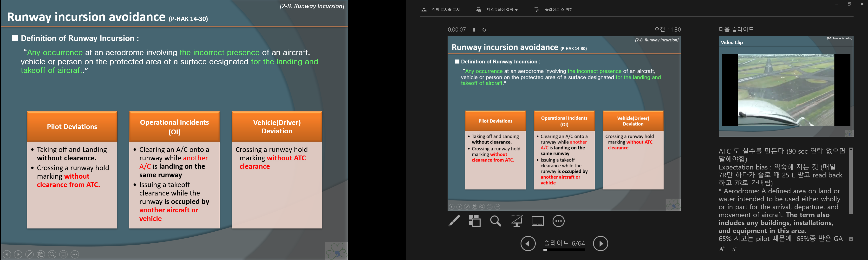Open more slideshow options ellipsis
The width and height of the screenshot is (868, 260).
(x=558, y=221)
